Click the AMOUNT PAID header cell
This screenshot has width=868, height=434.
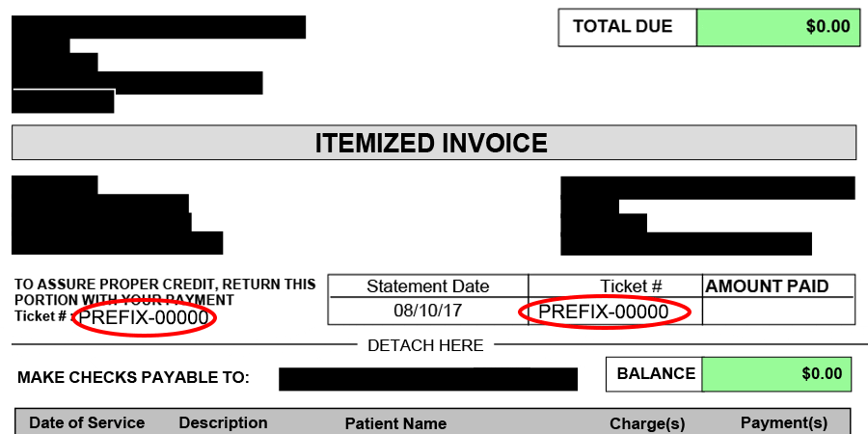point(767,286)
